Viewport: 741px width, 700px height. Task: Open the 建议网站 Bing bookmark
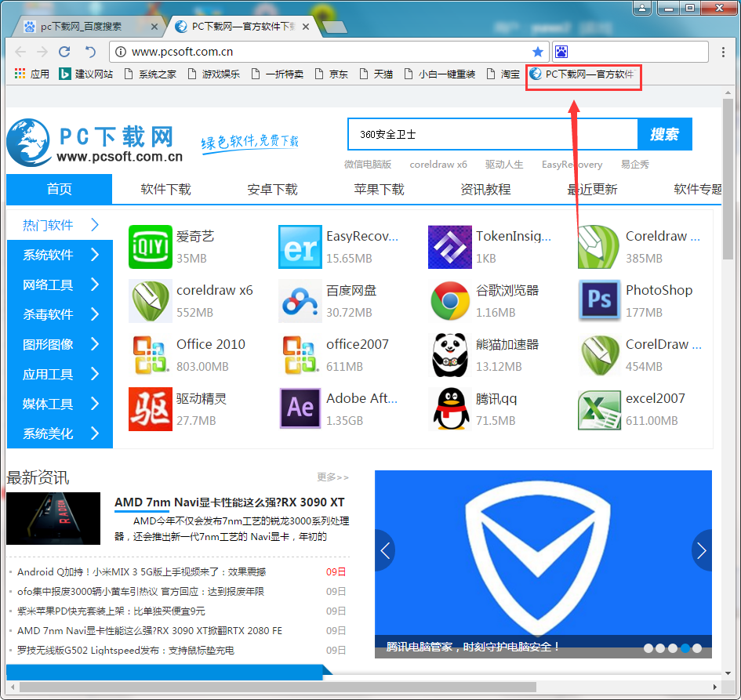[86, 74]
